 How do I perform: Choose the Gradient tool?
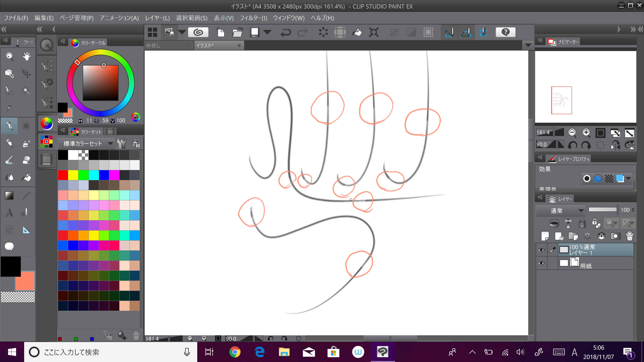pyautogui.click(x=9, y=195)
